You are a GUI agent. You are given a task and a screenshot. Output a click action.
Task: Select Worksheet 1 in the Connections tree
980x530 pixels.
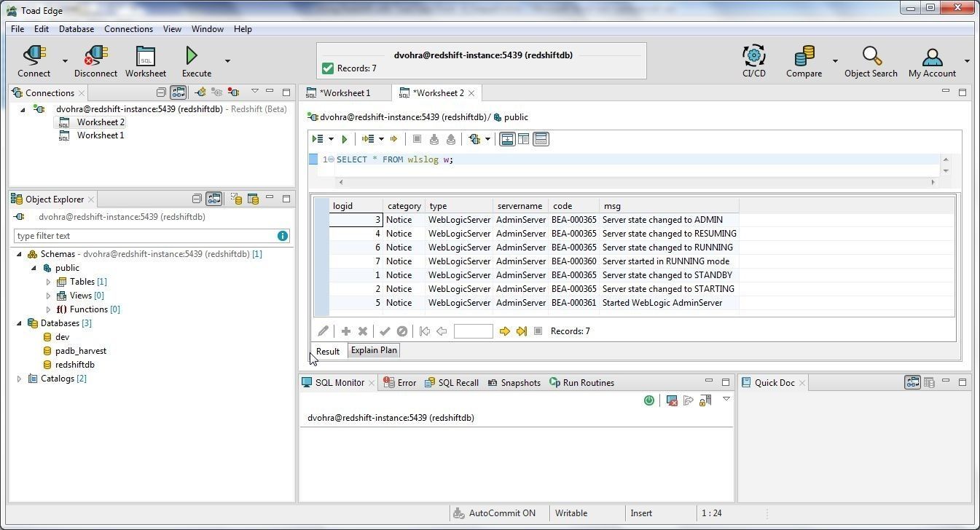[x=101, y=135]
